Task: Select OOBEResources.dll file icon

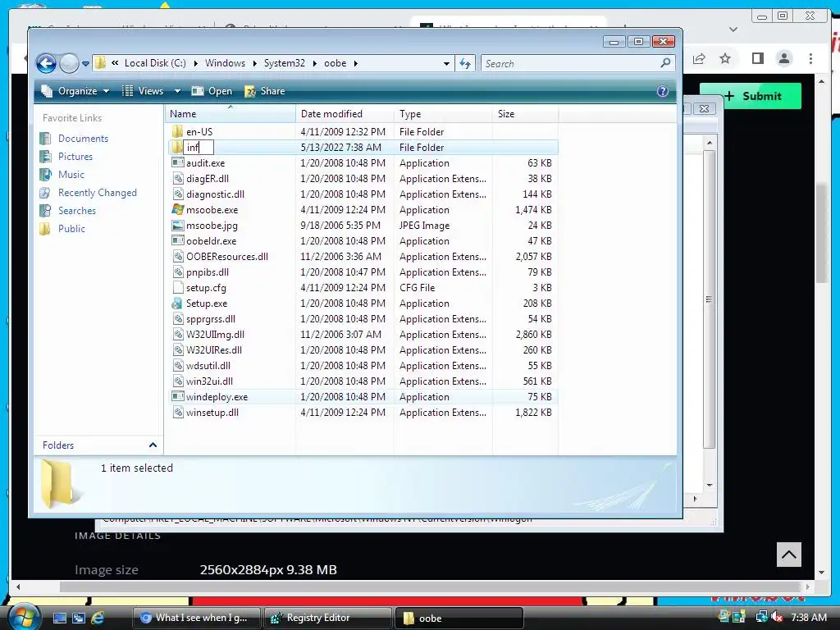Action: (x=177, y=256)
